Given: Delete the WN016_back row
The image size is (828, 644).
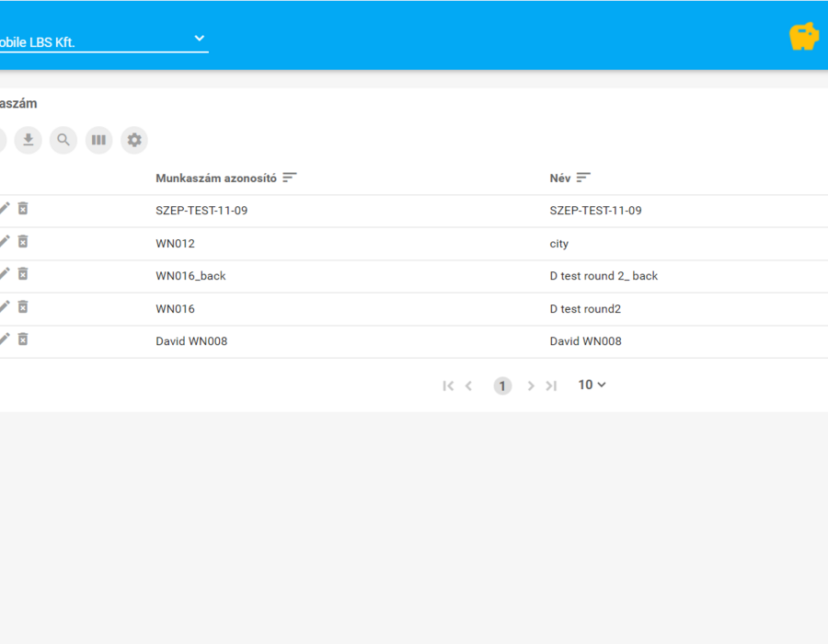Looking at the screenshot, I should [x=23, y=273].
